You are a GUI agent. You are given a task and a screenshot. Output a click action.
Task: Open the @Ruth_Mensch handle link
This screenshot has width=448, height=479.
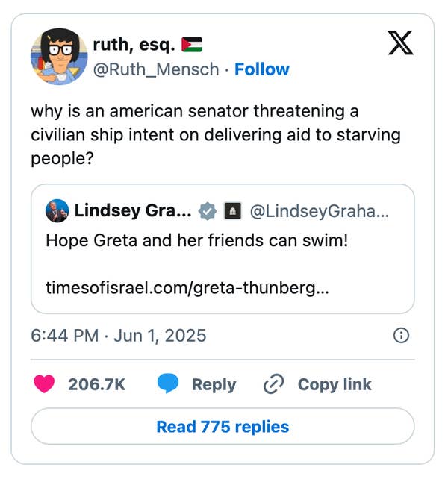(156, 69)
